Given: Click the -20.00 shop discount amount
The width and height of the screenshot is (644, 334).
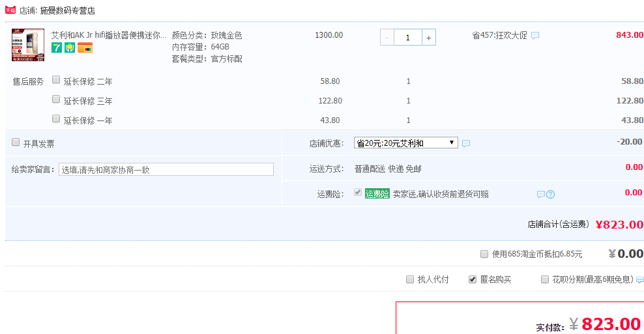Looking at the screenshot, I should coord(629,142).
